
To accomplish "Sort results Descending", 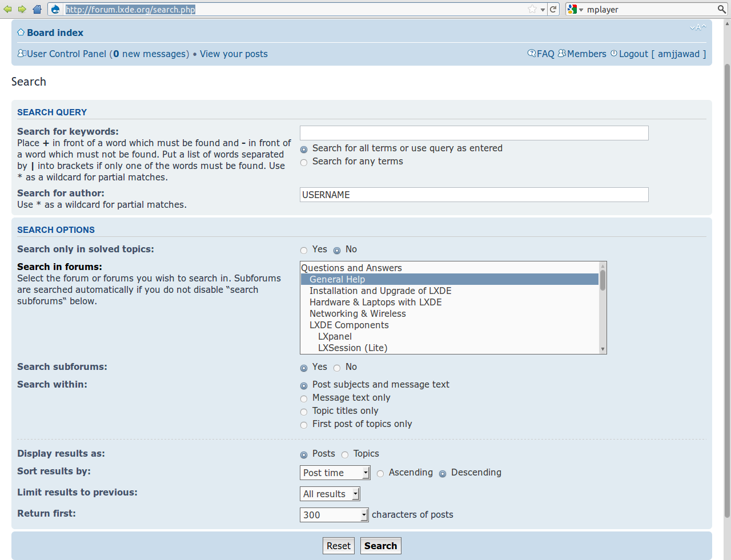I will pos(443,474).
